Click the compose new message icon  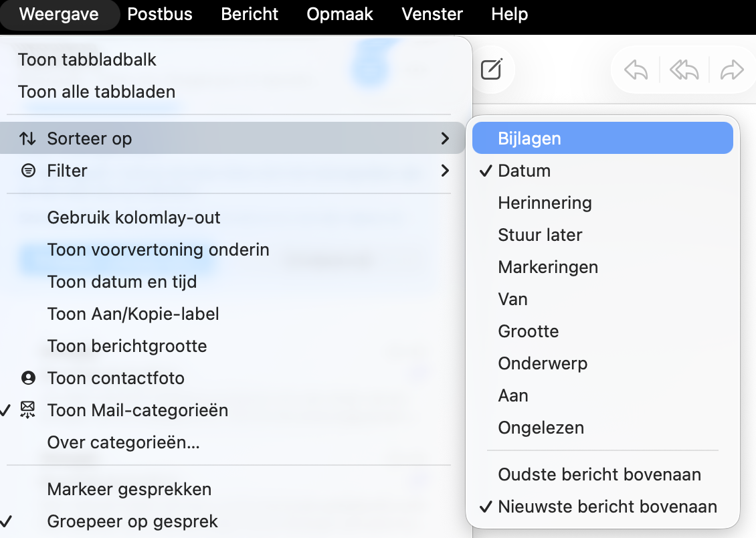click(493, 69)
